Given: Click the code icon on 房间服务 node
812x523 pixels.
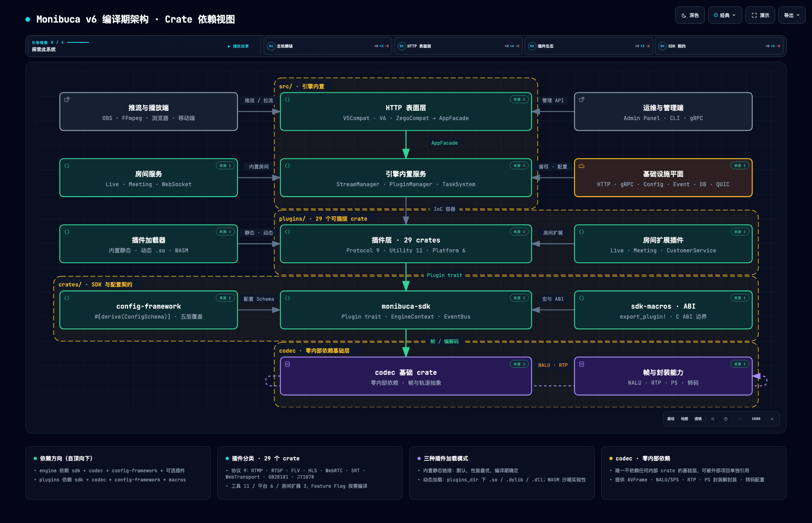Looking at the screenshot, I should pos(67,166).
